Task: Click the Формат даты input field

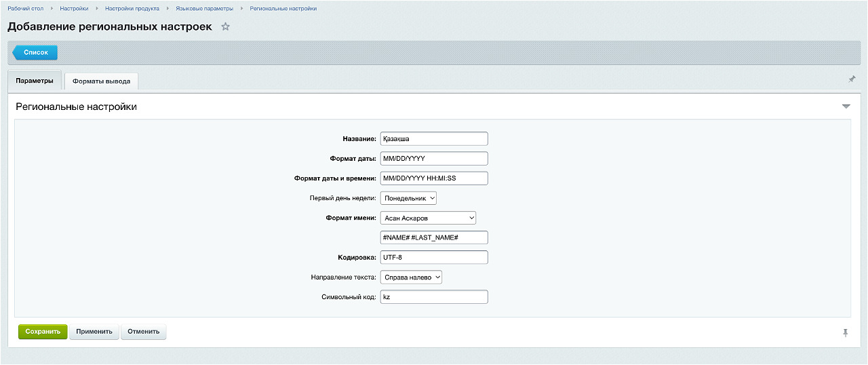Action: [434, 158]
